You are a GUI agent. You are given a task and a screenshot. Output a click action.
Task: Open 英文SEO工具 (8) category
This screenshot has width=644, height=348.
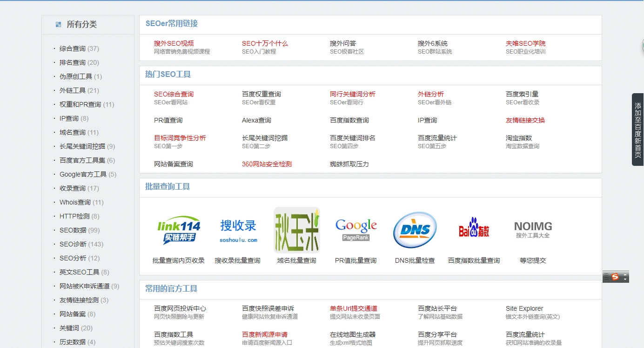click(x=84, y=272)
